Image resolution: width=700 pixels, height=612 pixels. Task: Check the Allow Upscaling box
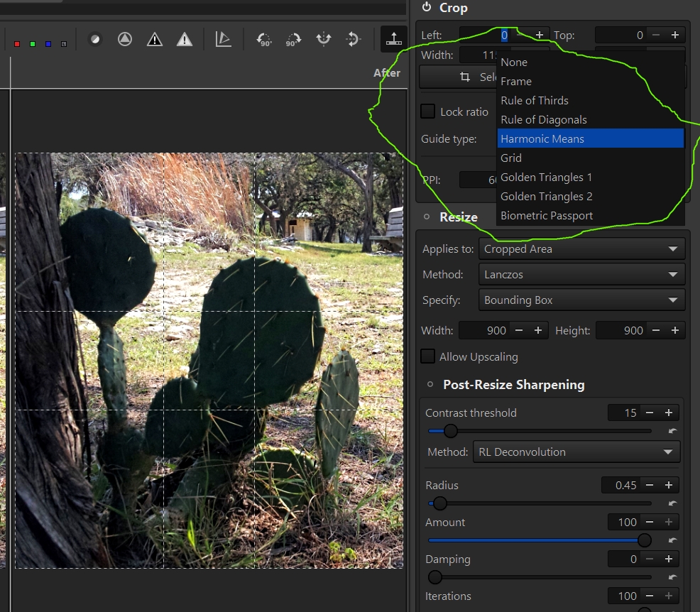428,356
